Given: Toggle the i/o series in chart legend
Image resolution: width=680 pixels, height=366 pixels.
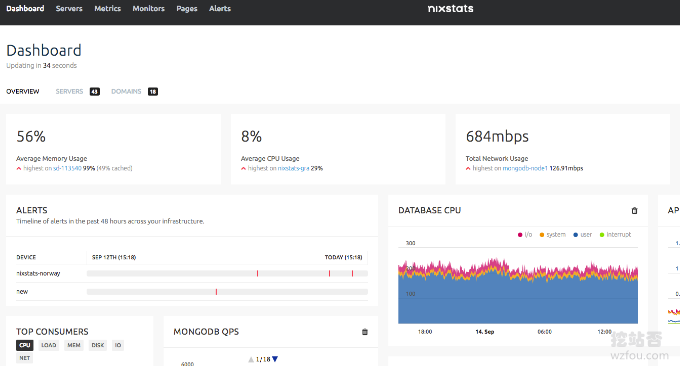Looking at the screenshot, I should click(x=525, y=235).
